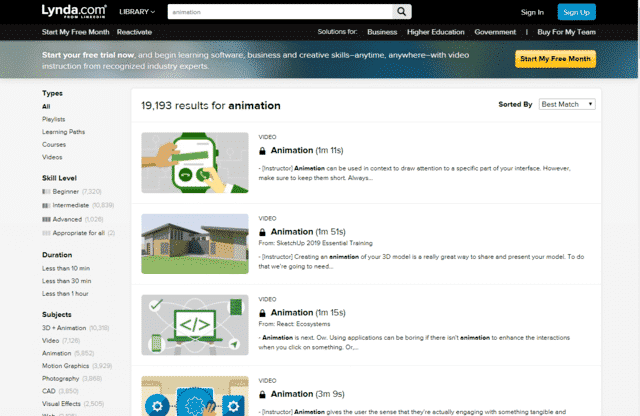Click lock icon beside Animation (3m 9s)
The width and height of the screenshot is (640, 416).
coord(262,394)
